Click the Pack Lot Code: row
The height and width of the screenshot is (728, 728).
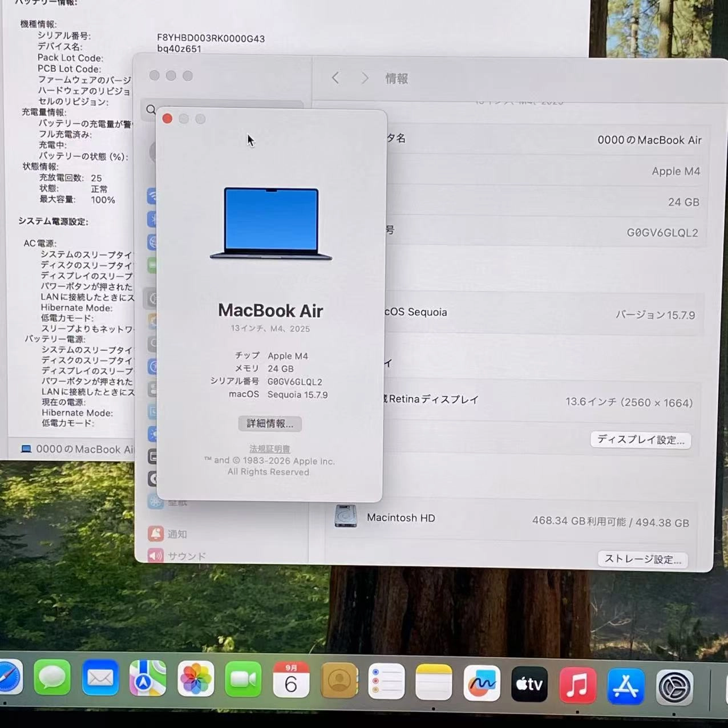coord(70,58)
